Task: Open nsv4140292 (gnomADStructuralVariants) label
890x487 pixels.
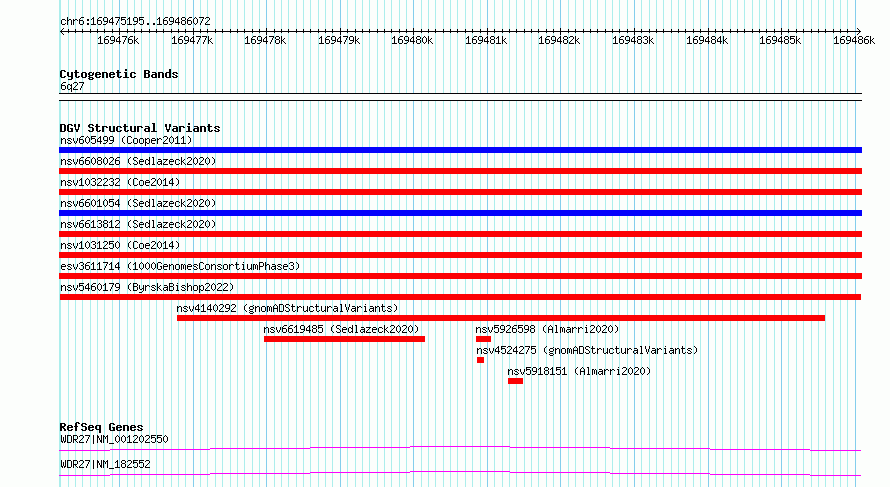Action: coord(287,308)
